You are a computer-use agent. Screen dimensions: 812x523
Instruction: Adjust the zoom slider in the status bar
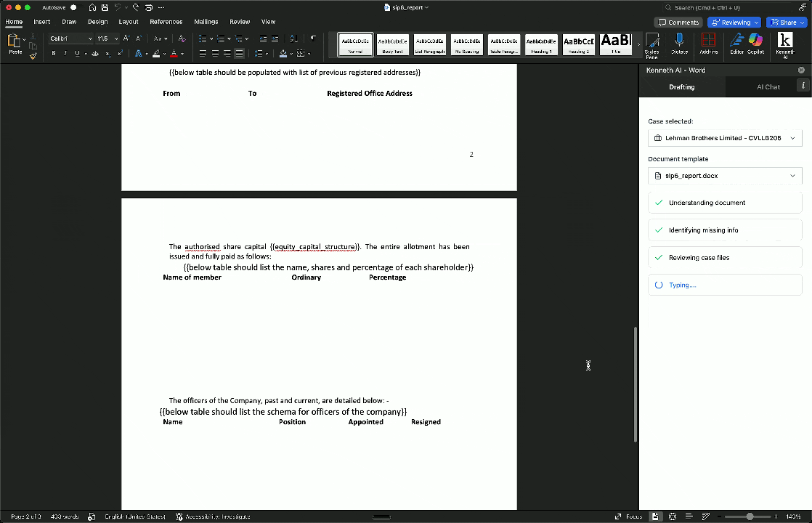coord(748,516)
